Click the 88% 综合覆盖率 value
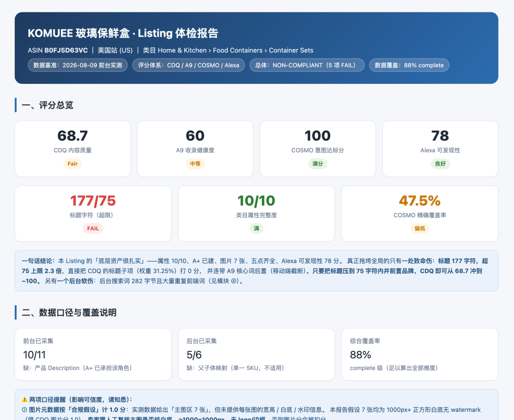 tap(361, 355)
